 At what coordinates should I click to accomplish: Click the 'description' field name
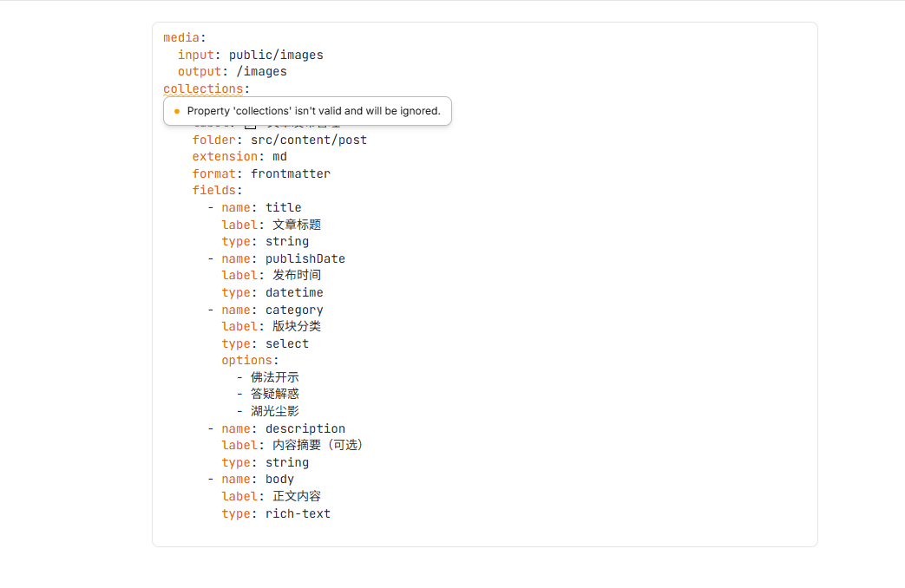(305, 428)
